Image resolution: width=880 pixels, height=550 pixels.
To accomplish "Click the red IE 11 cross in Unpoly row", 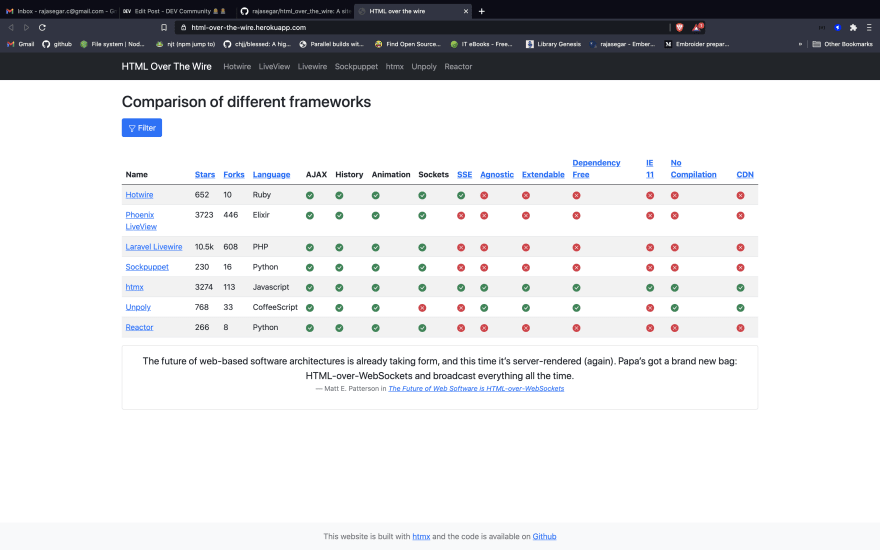I will [650, 308].
